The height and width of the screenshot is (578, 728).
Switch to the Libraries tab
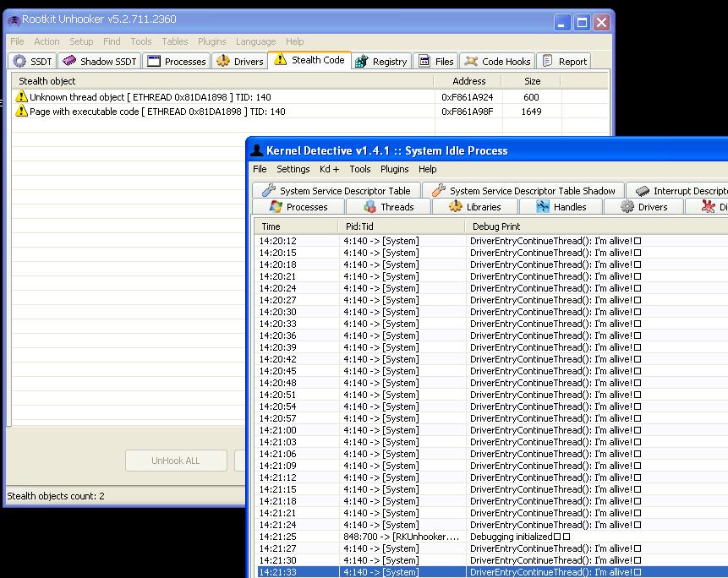475,207
